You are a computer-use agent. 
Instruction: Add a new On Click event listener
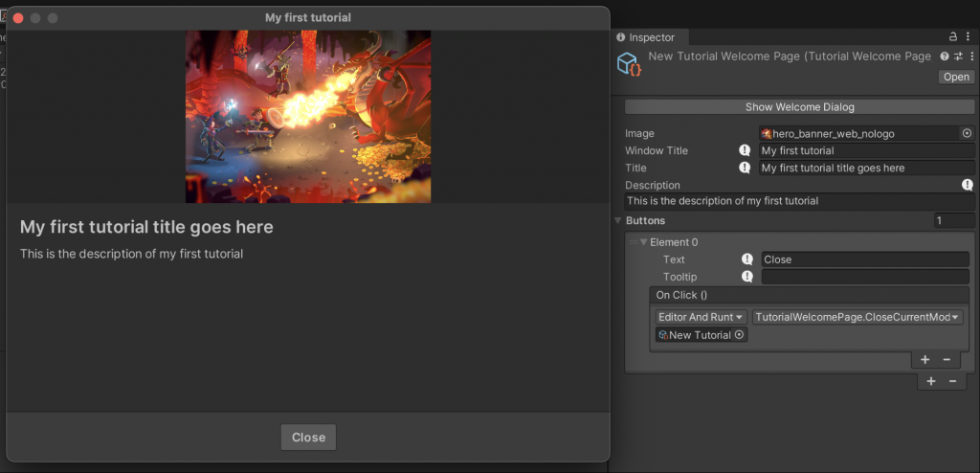[924, 360]
